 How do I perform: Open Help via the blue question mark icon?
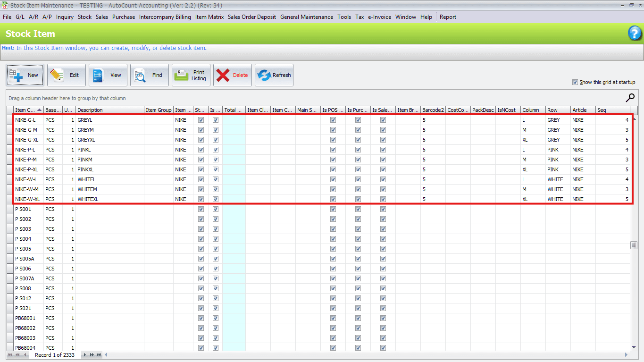[x=635, y=33]
